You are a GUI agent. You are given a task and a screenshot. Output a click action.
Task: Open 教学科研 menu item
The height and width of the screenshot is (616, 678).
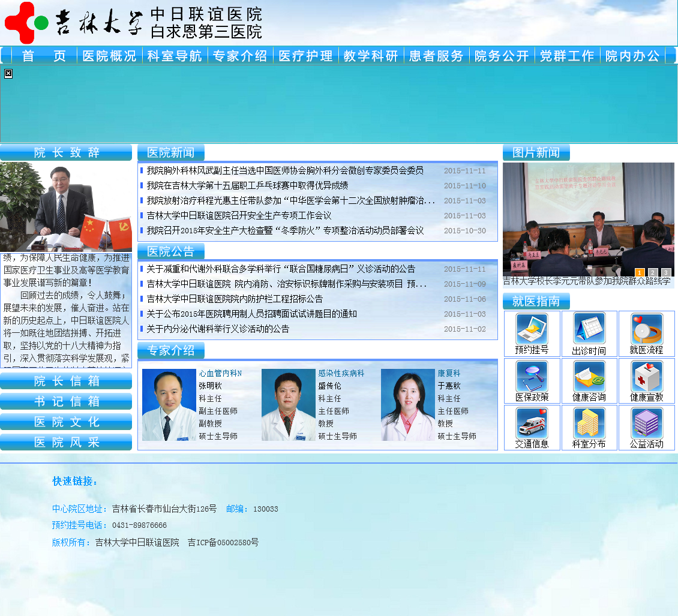click(x=371, y=56)
